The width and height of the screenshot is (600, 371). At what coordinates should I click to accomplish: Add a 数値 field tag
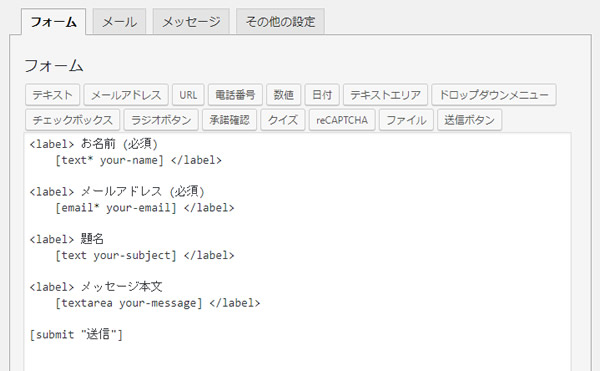click(x=284, y=95)
